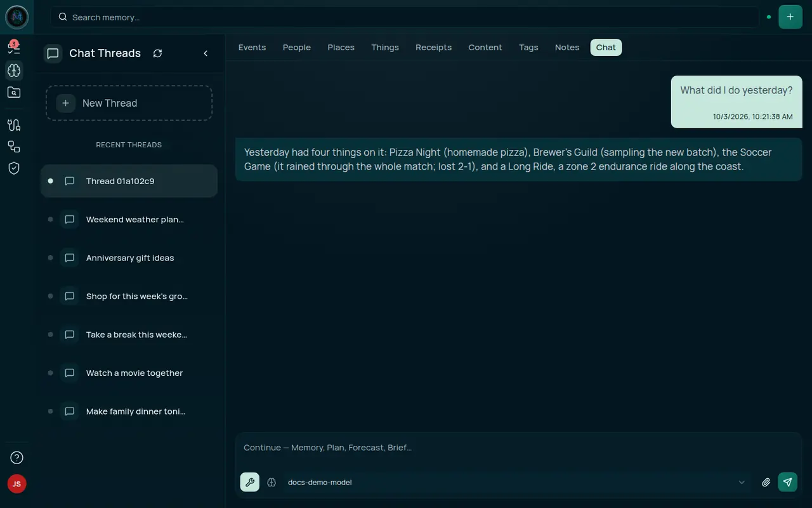The height and width of the screenshot is (508, 812).
Task: Open the Make family dinner tonight thread
Action: (x=129, y=411)
